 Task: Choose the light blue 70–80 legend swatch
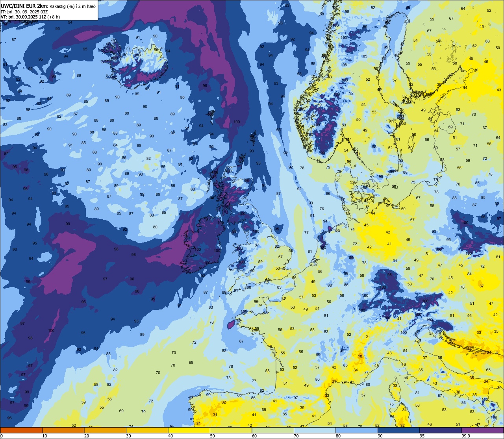coord(315,430)
